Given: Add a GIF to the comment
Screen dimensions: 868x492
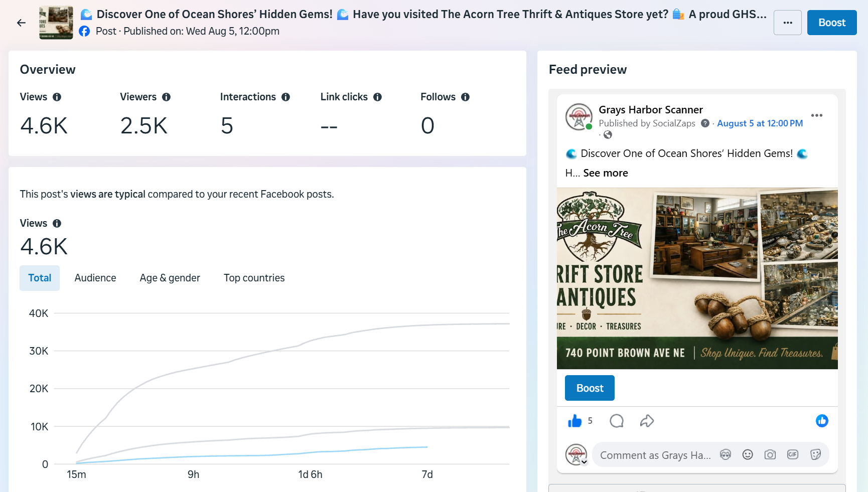Looking at the screenshot, I should coord(793,455).
